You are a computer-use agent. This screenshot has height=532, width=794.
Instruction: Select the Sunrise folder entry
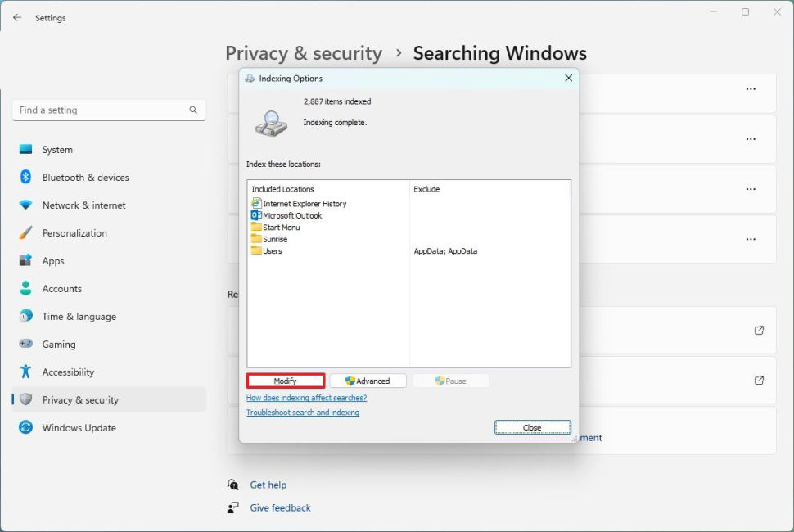point(275,239)
